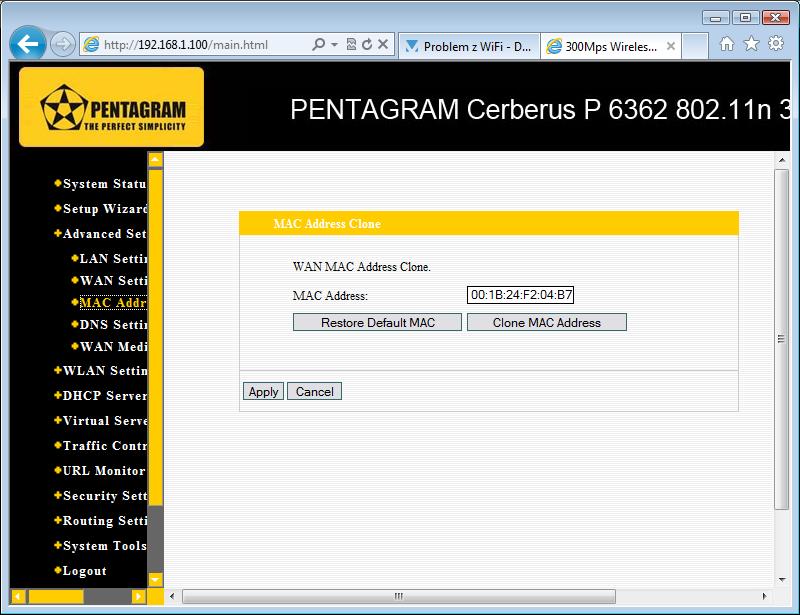Click the 'MAC Address:' label
This screenshot has height=615, width=800.
tap(330, 296)
